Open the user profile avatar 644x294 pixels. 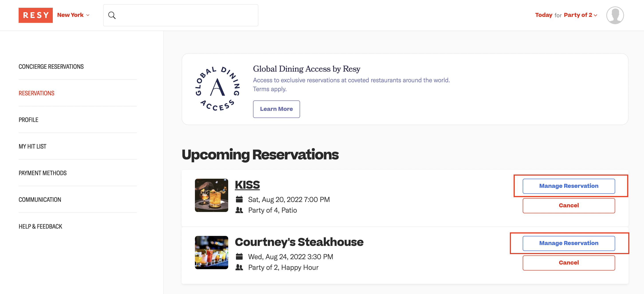tap(615, 15)
